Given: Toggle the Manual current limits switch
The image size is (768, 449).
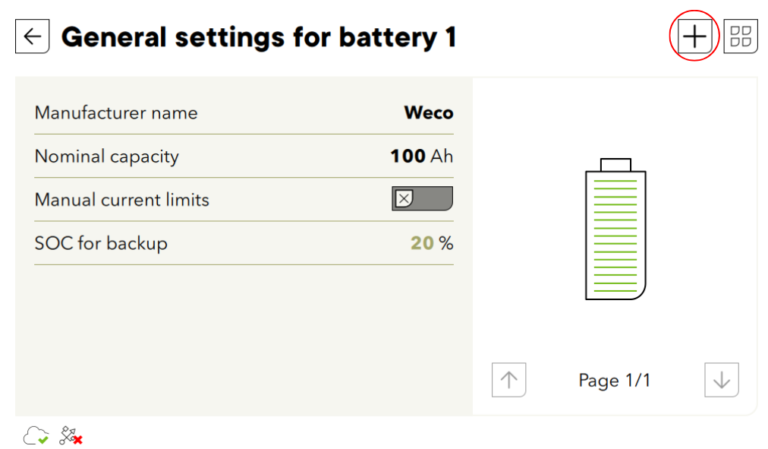Looking at the screenshot, I should click(422, 199).
